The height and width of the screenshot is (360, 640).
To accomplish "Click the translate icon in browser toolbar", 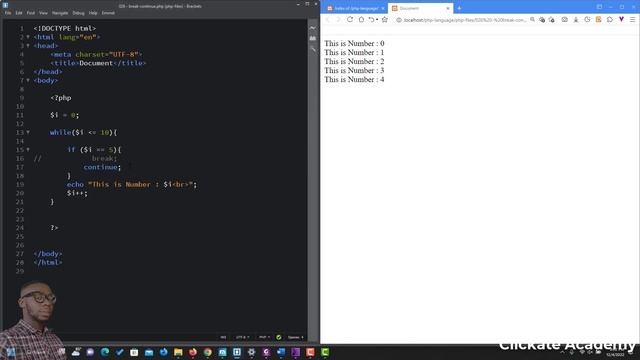I will pyautogui.click(x=542, y=20).
